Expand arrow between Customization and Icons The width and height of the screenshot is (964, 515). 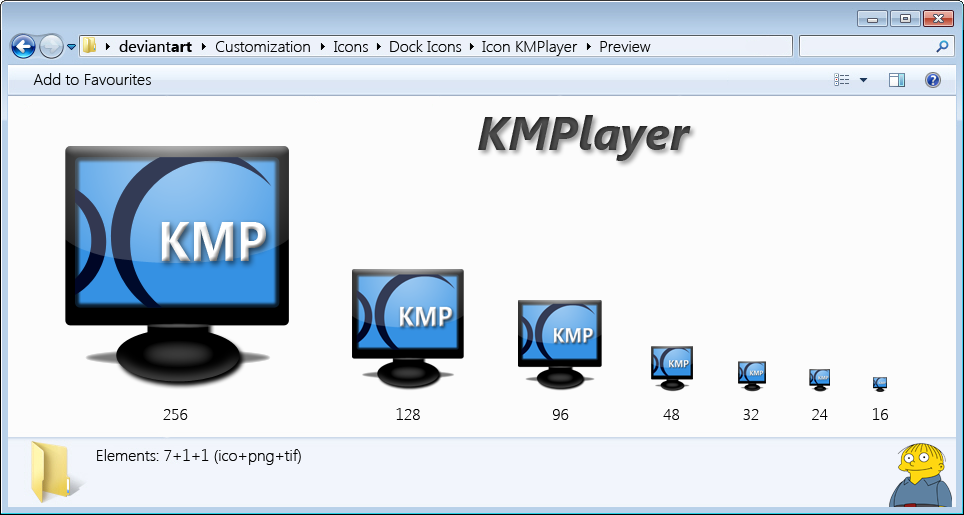tap(322, 47)
